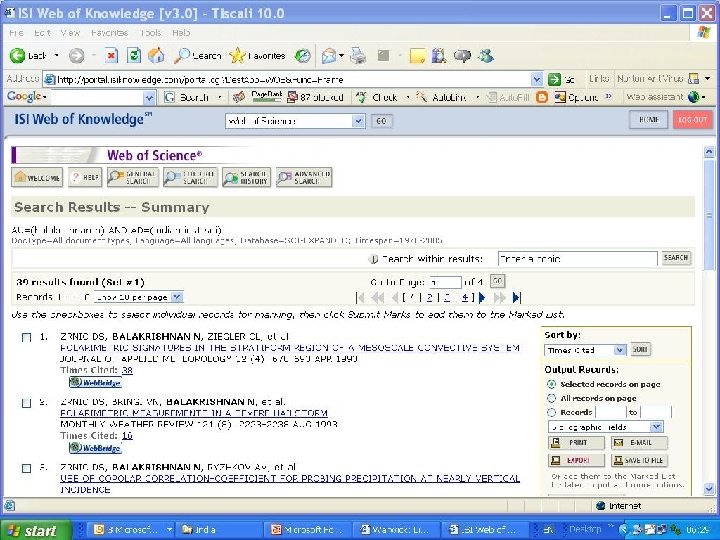Expand the address bar dropdown
This screenshot has width=720, height=540.
coord(537,79)
